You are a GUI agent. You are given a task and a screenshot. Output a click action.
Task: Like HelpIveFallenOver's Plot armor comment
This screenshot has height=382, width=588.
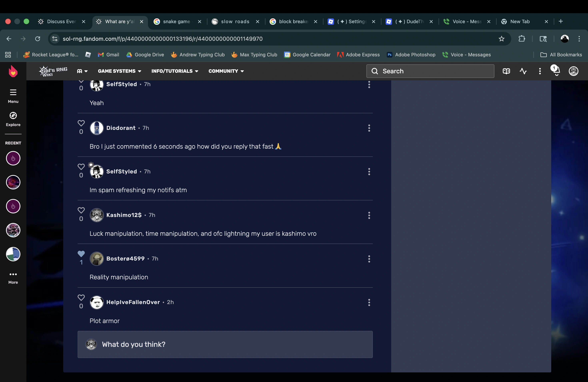[x=81, y=297]
